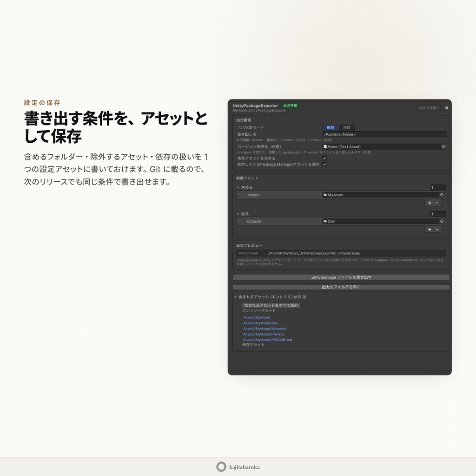Click the unitypackage output preview path

(x=313, y=253)
